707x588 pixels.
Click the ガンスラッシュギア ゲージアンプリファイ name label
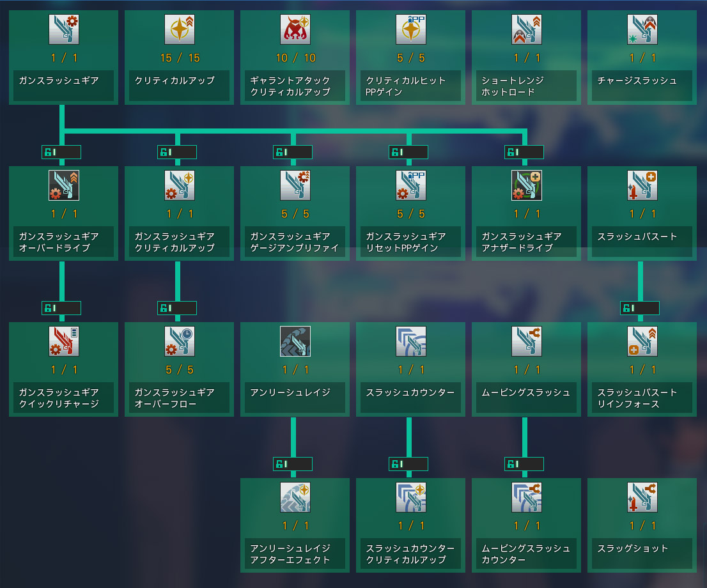pyautogui.click(x=295, y=242)
